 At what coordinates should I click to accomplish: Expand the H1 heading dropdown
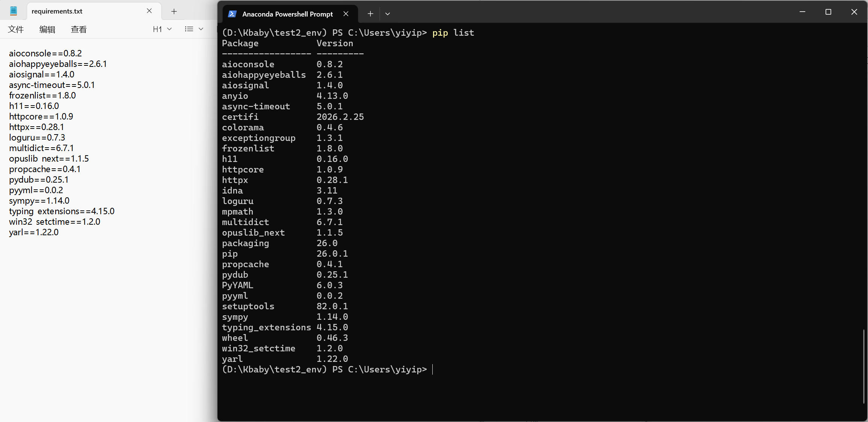coord(162,29)
